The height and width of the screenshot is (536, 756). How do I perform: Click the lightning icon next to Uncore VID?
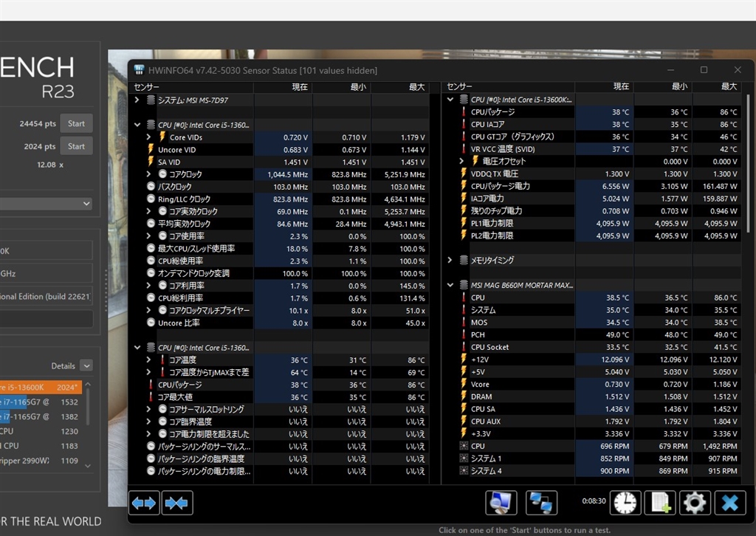point(151,149)
